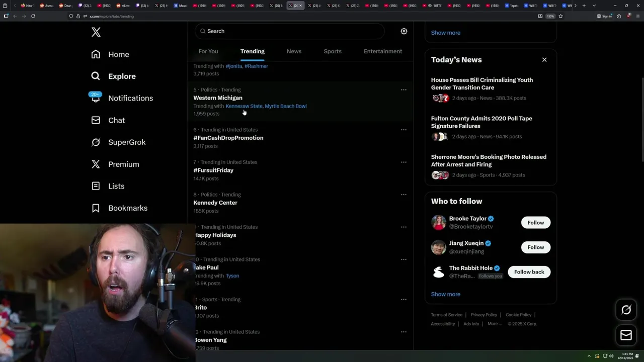The image size is (644, 362).
Task: Open the floating Messages envelope button
Action: (626, 335)
